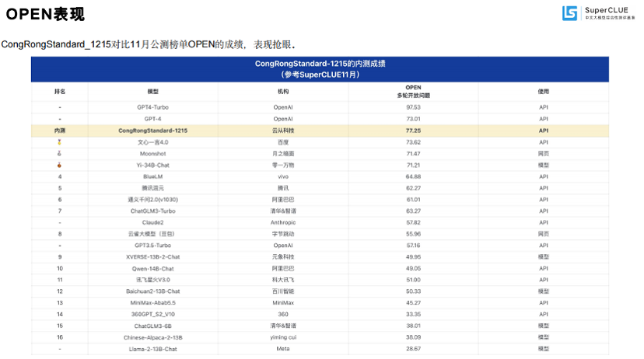Select the score '33.35'
The height and width of the screenshot is (359, 644).
click(413, 314)
